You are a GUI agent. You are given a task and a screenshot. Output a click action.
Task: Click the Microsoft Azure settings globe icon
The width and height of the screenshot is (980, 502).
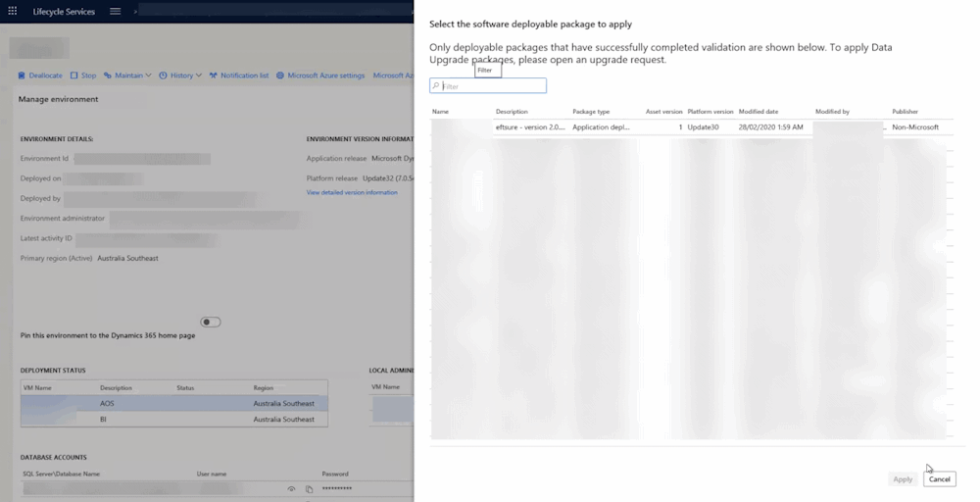pos(280,75)
